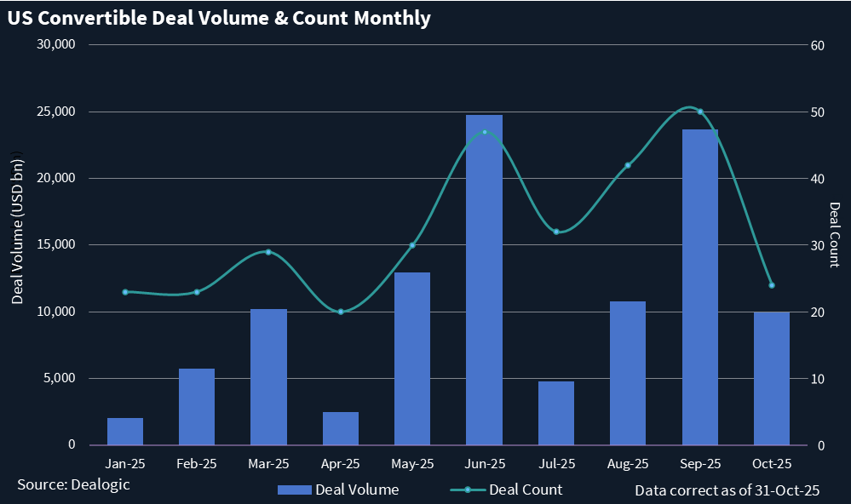This screenshot has width=851, height=504.
Task: Click the Apr-25 low point on the count line
Action: 340,312
